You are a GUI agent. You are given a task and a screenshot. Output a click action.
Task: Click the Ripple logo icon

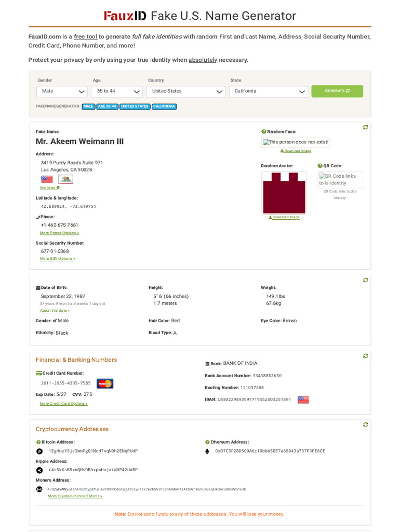39,470
